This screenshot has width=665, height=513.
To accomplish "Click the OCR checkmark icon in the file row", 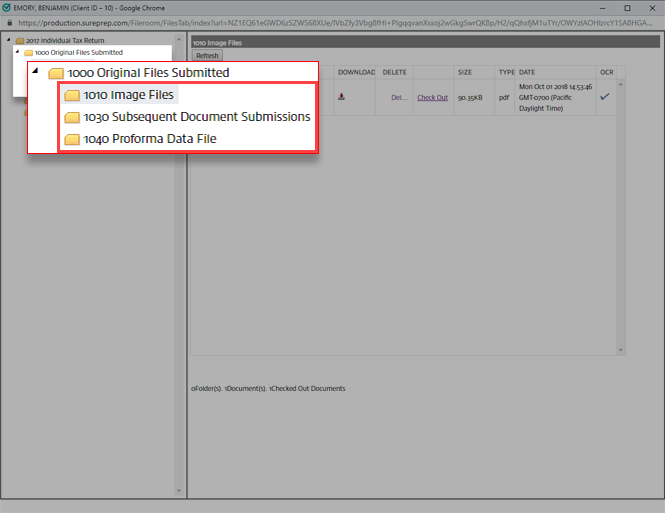I will point(604,96).
